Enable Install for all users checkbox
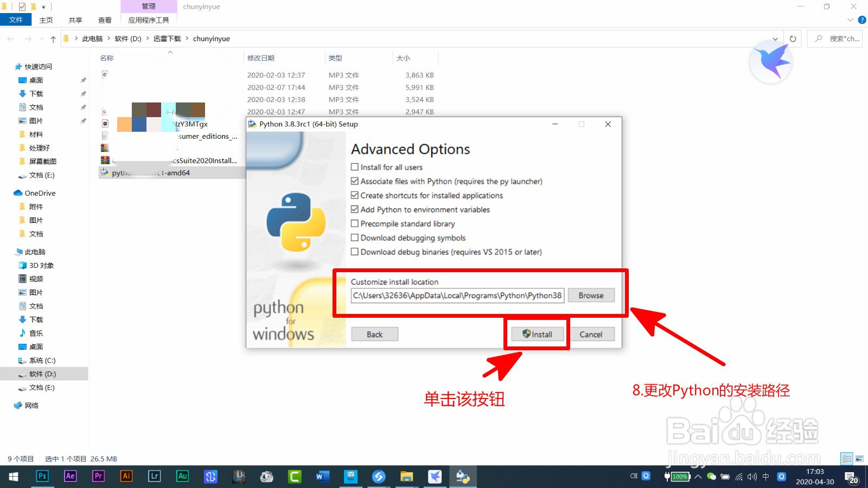Image resolution: width=868 pixels, height=488 pixels. click(355, 167)
